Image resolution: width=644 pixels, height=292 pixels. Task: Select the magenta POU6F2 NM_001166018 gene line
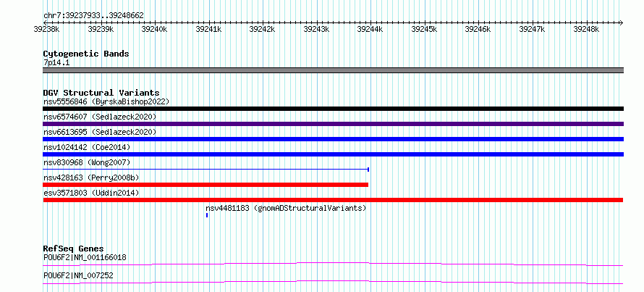click(333, 264)
